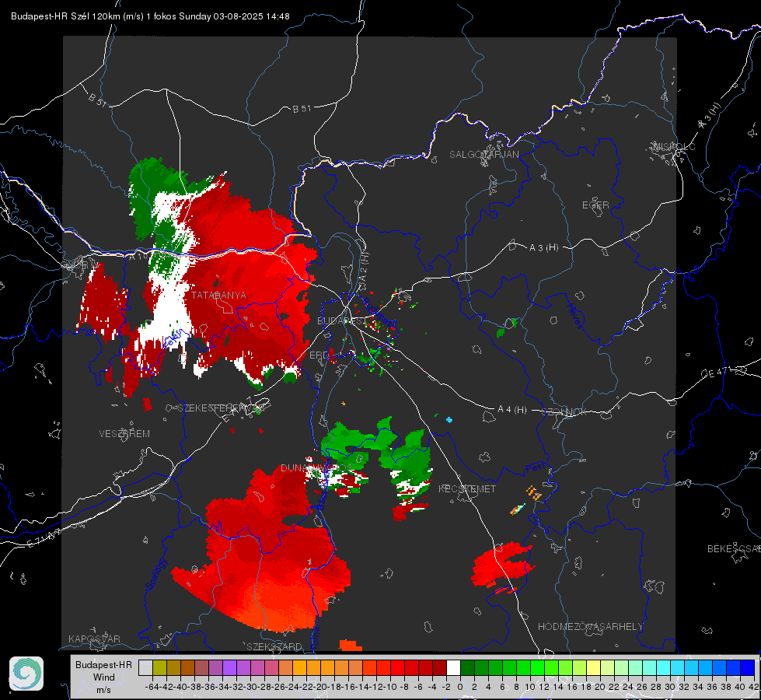This screenshot has width=761, height=700.
Task: Click the '42' legend value
Action: pyautogui.click(x=754, y=687)
